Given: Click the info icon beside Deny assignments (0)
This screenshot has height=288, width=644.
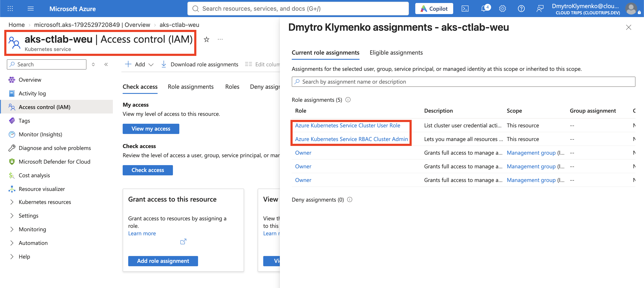Looking at the screenshot, I should tap(350, 200).
